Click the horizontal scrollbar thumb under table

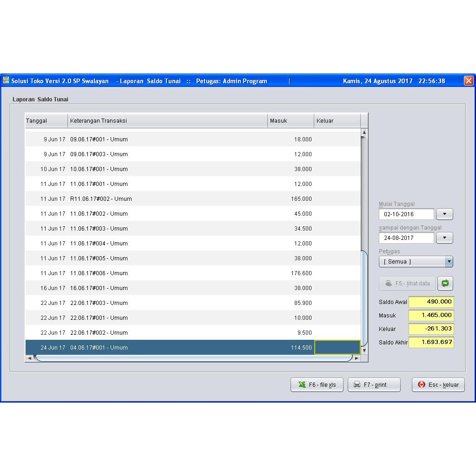[x=193, y=358]
